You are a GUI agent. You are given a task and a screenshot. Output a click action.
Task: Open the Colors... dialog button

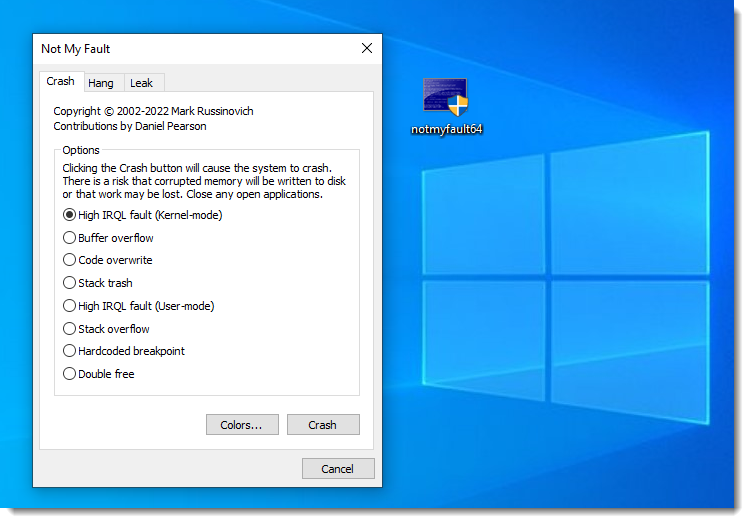(x=241, y=425)
